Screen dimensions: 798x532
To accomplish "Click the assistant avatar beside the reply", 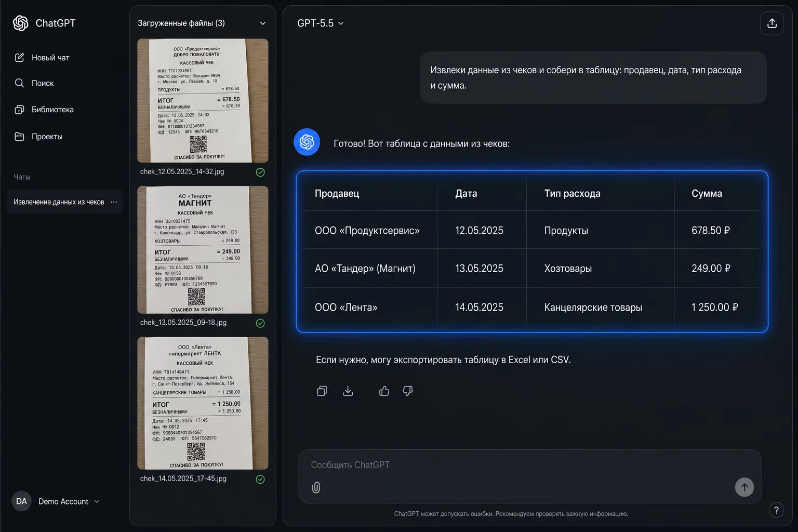I will click(x=307, y=142).
